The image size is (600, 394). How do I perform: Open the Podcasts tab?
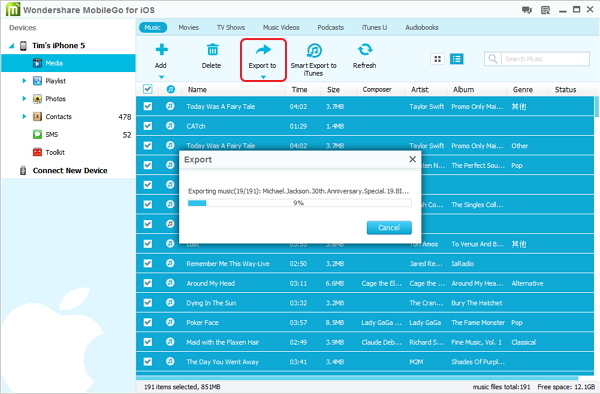tap(331, 28)
